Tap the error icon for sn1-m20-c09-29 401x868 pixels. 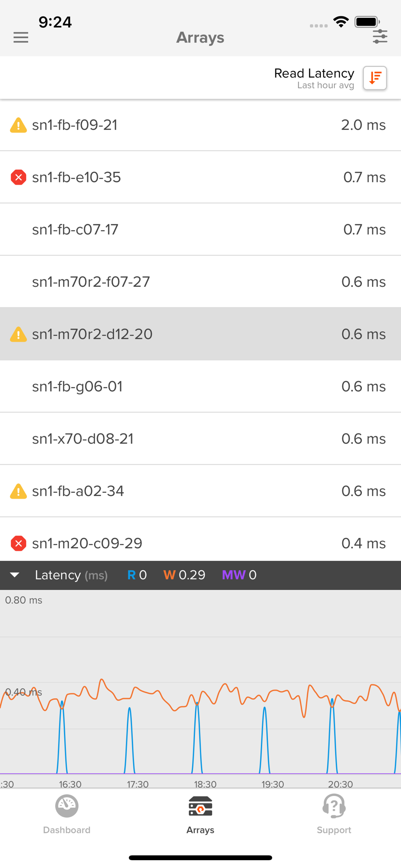point(18,543)
